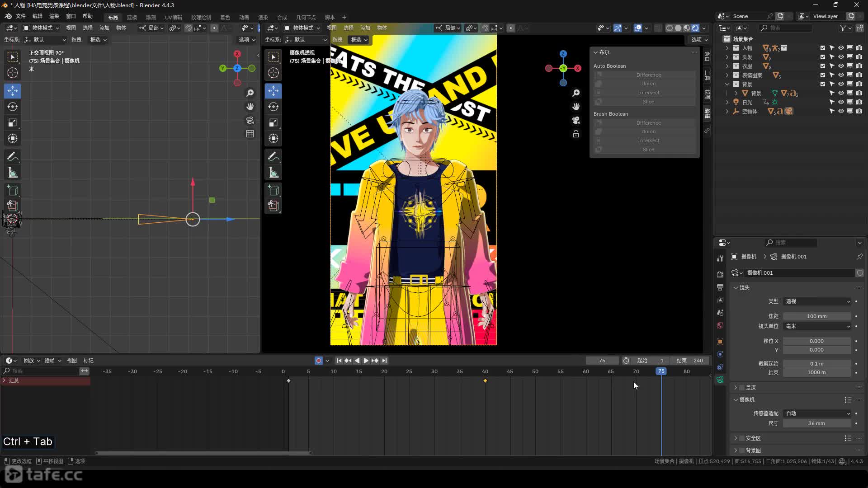Screen dimensions: 868x488
Task: Open the 传感器适配 dropdown set to 自动
Action: coord(817,413)
